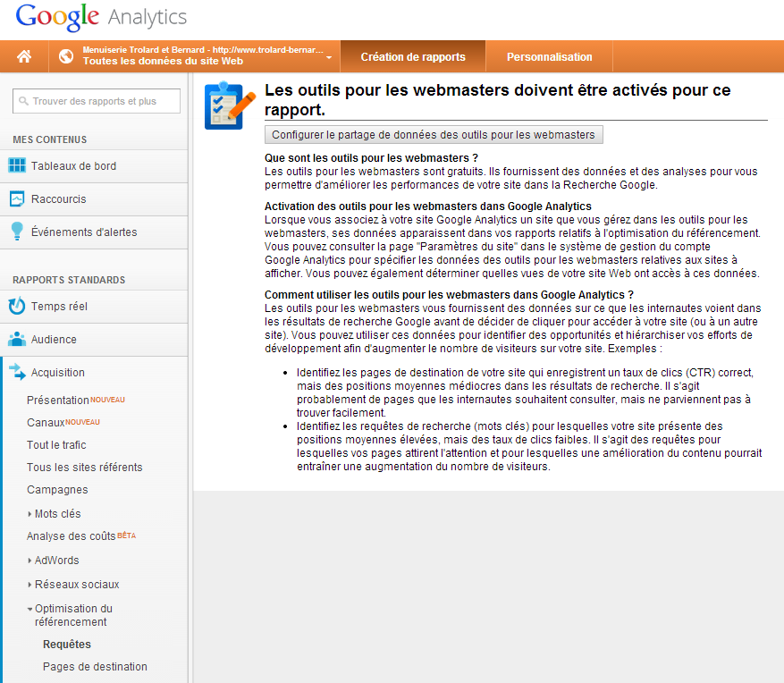Click the Home icon in orange bar
The height and width of the screenshot is (683, 784).
pos(24,56)
